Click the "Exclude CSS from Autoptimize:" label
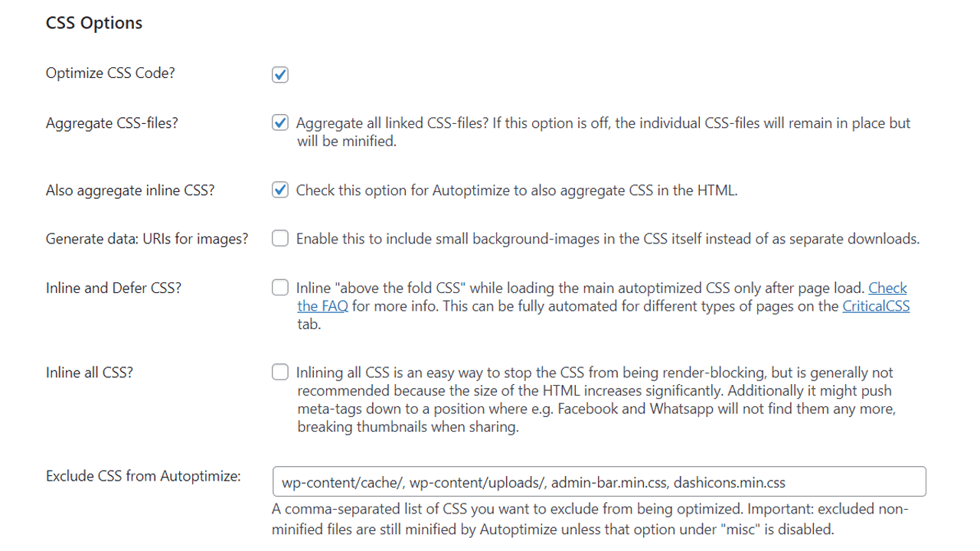980x551 pixels. [x=143, y=476]
